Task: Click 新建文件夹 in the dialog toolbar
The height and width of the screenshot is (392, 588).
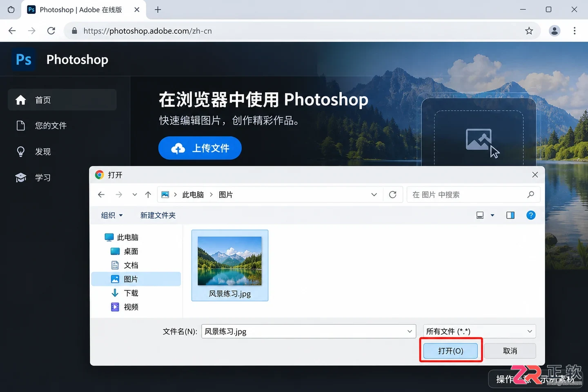Action: [x=158, y=215]
